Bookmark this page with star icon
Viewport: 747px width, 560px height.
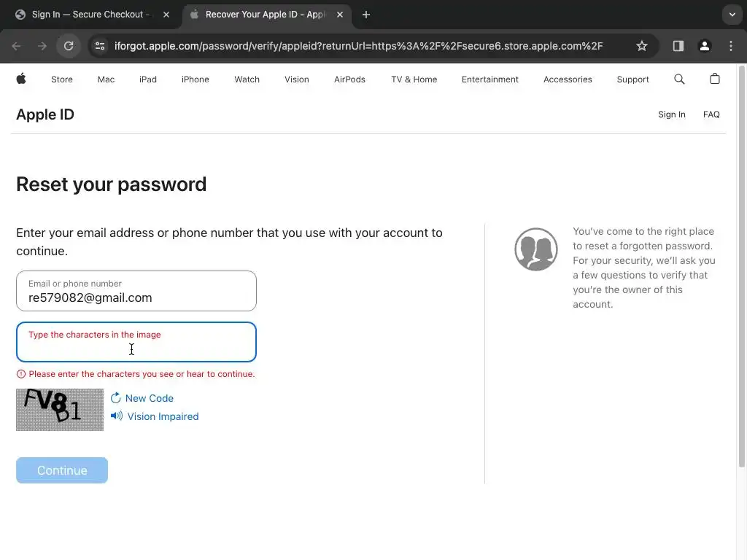tap(642, 46)
